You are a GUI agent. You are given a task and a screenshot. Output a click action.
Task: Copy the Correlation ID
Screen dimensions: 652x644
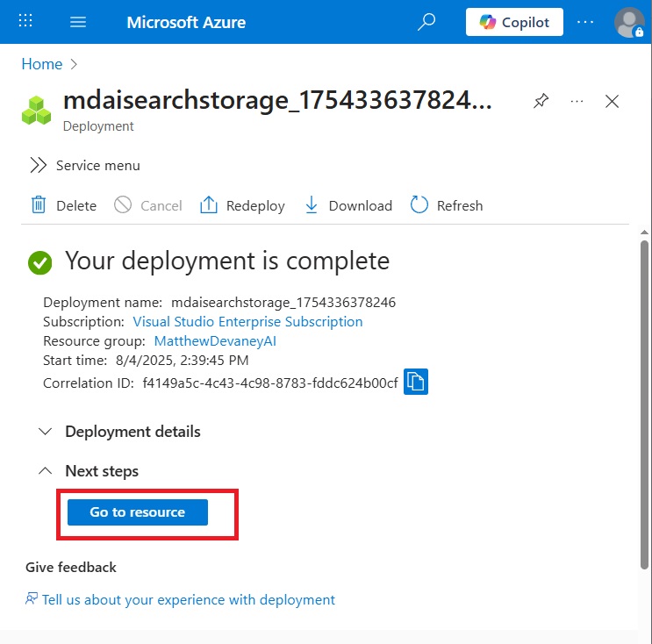coord(416,382)
